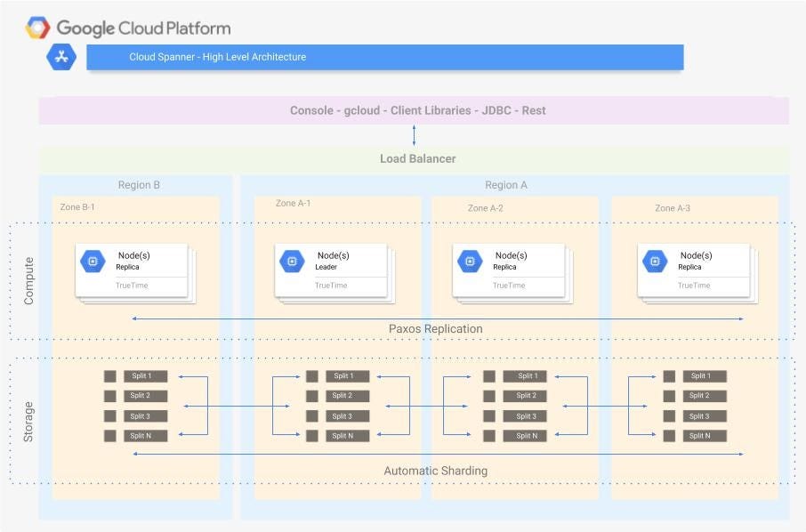Screen dimensions: 806x532
Task: Click the blue Cloud Spanner - High Level Architecture banner
Action: coord(384,57)
